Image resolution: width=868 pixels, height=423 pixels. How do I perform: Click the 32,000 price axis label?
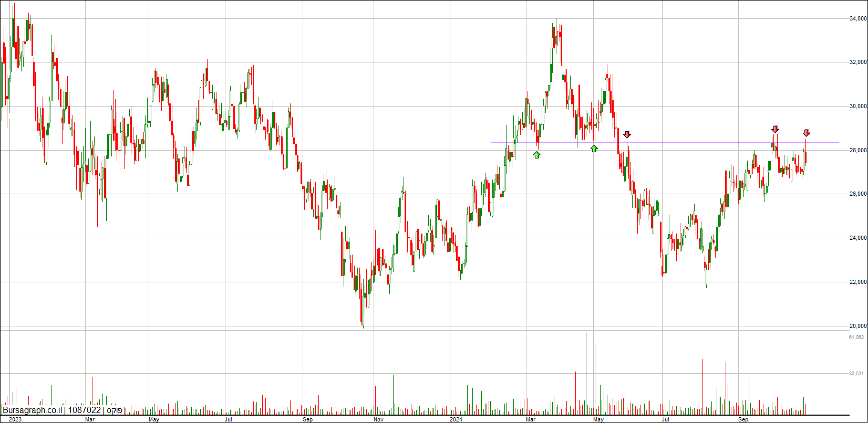pyautogui.click(x=858, y=62)
